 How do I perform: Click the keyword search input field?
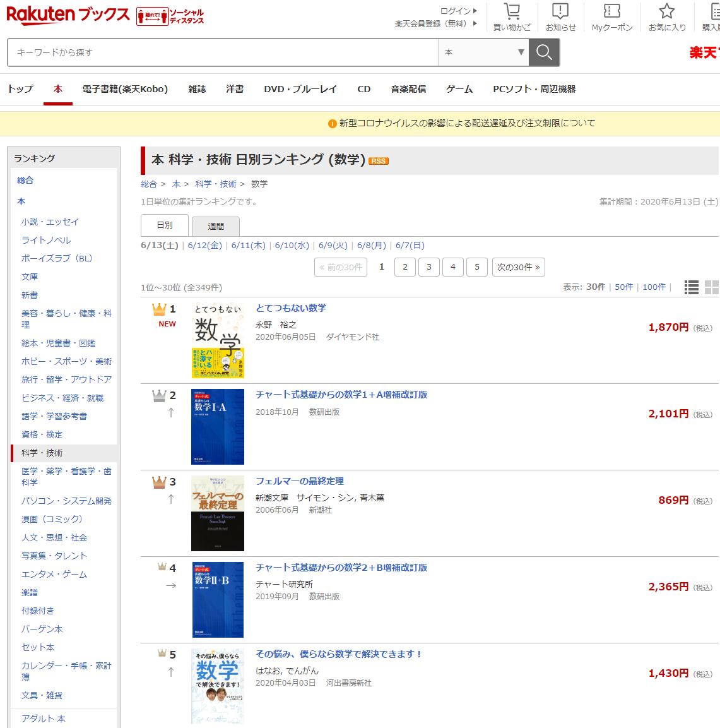click(223, 52)
